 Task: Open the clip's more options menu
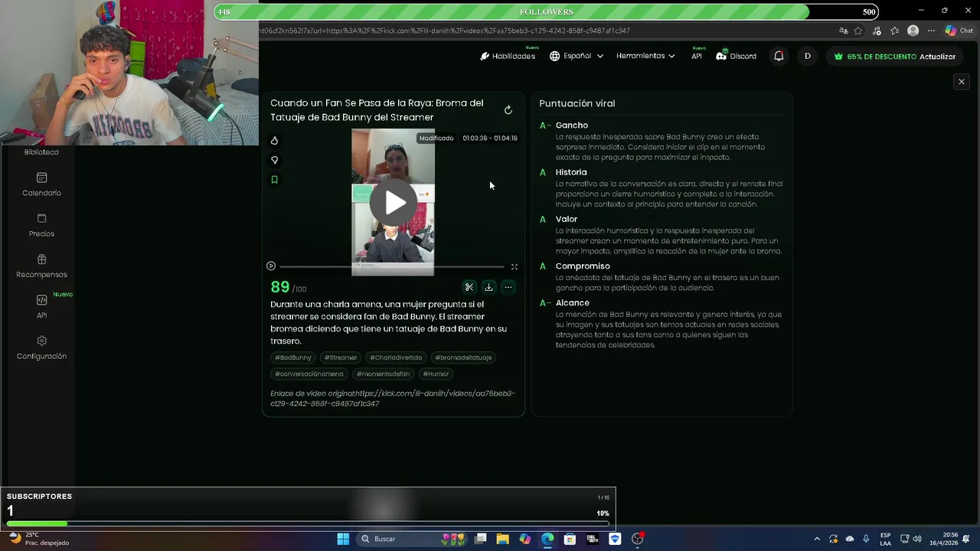pyautogui.click(x=508, y=287)
